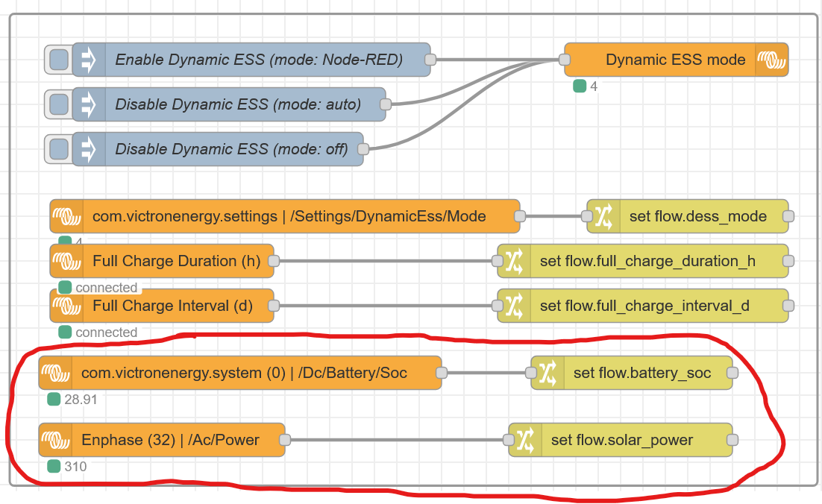Click output port of /Dc/Battery/Soc node

pos(442,373)
